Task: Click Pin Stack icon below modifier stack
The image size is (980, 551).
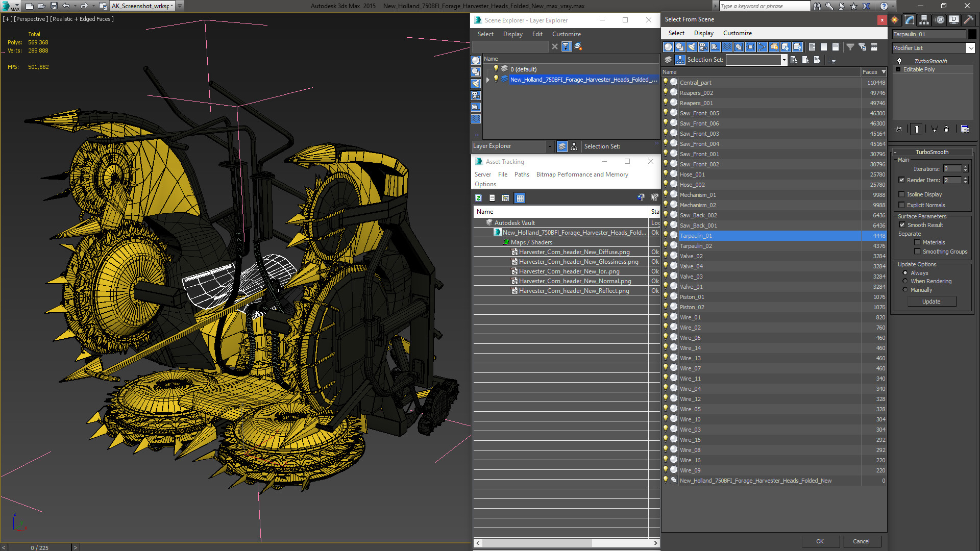Action: point(899,129)
